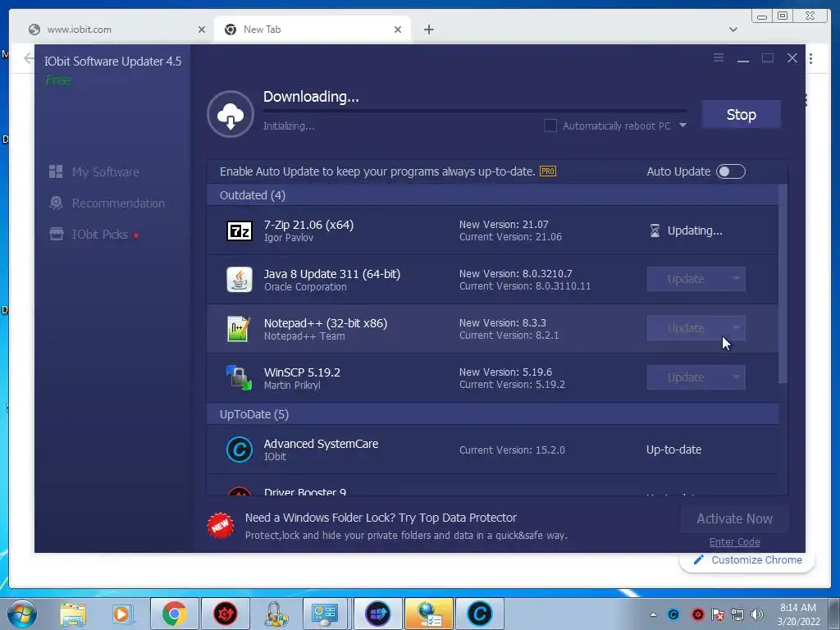Click the Advanced SystemCare icon
This screenshot has height=630, width=840.
click(240, 450)
